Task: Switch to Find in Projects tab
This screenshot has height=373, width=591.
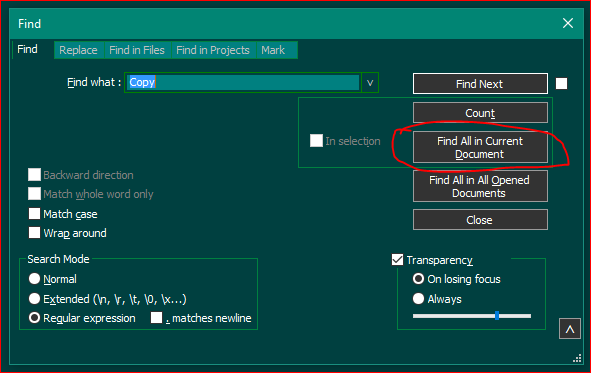Action: (x=213, y=50)
